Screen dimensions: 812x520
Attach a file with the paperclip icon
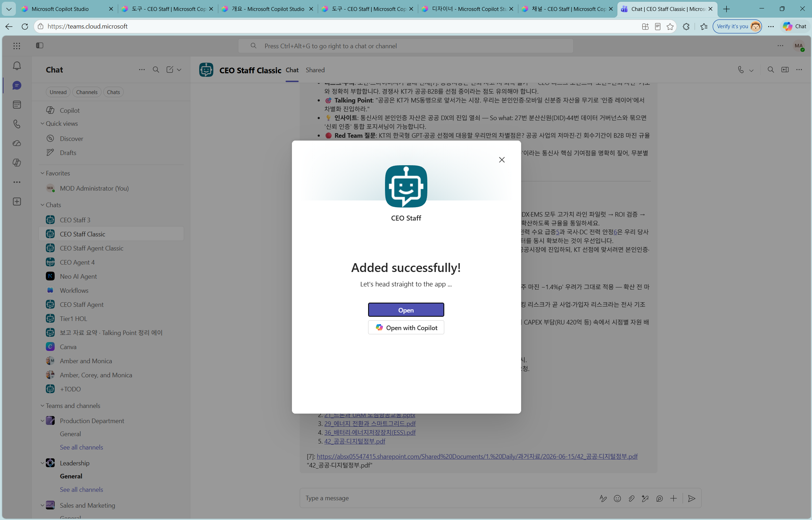pos(631,499)
